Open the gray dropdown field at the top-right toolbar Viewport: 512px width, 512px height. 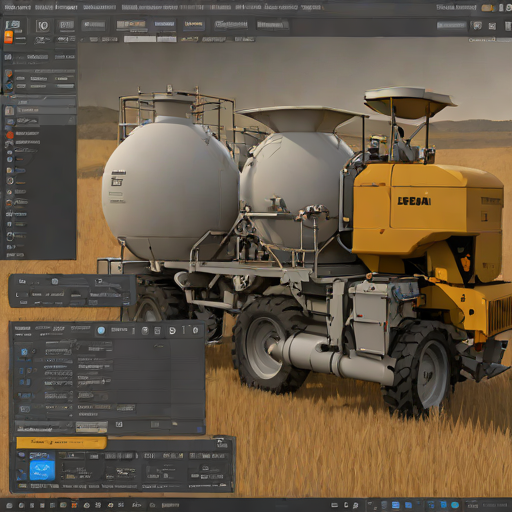[x=451, y=25]
